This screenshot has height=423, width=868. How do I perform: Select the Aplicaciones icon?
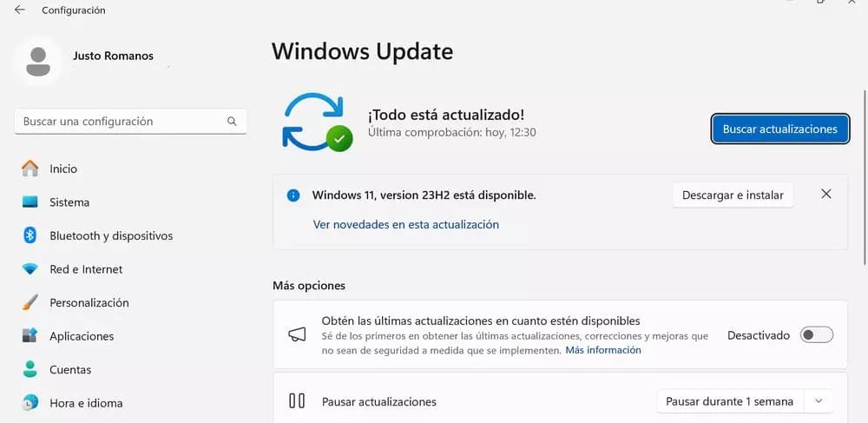tap(30, 335)
